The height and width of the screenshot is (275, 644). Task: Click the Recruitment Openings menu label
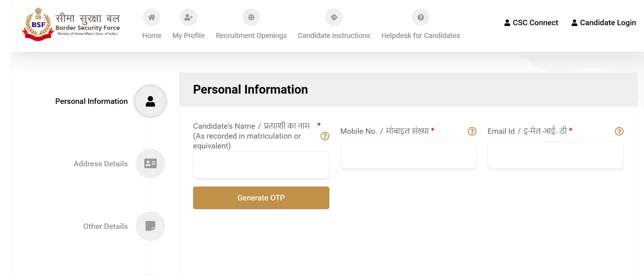click(251, 35)
